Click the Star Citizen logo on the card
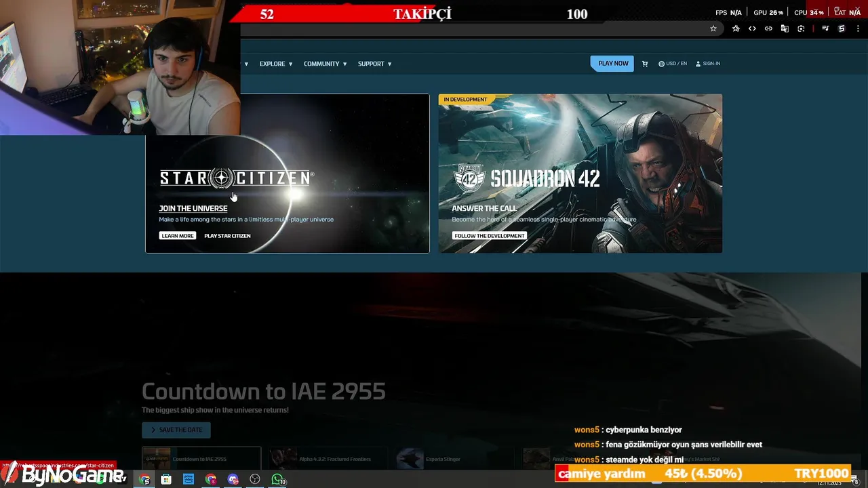 [237, 178]
